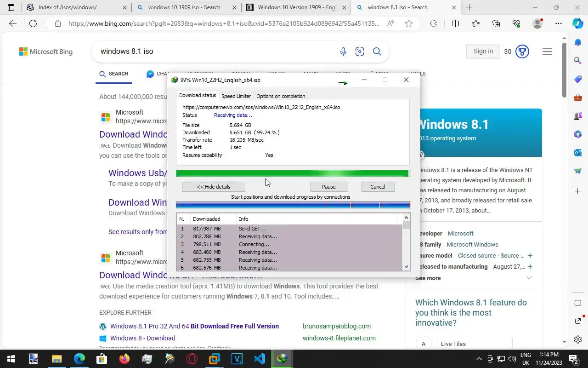Image resolution: width=588 pixels, height=368 pixels.
Task: Open Extensions puzzle icon
Action: click(433, 23)
